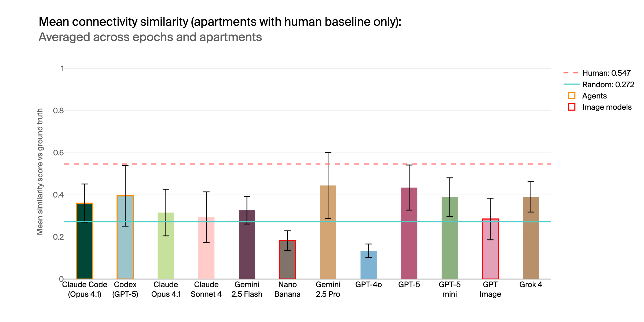Toggle the "Random: 0.272" legend entry
Viewport: 644px width, 322px height.
(x=608, y=85)
